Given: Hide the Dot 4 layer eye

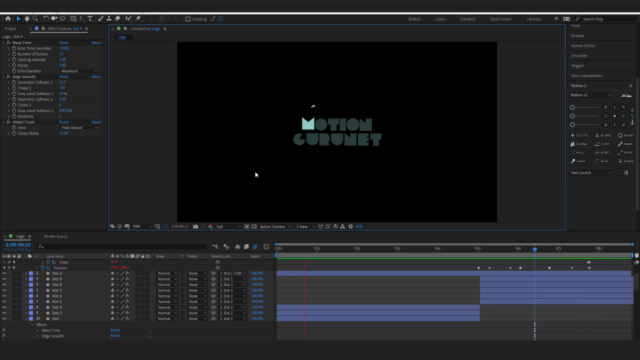Looking at the screenshot, I should click(4, 307).
